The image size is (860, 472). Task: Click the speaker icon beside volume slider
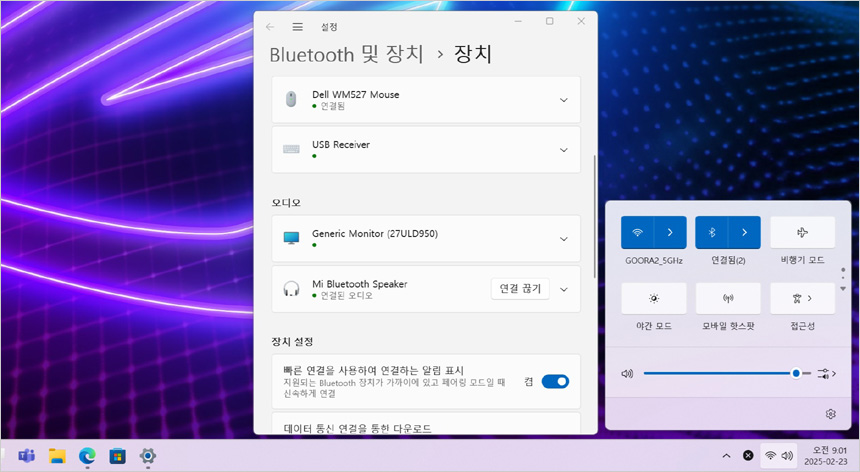click(x=627, y=373)
